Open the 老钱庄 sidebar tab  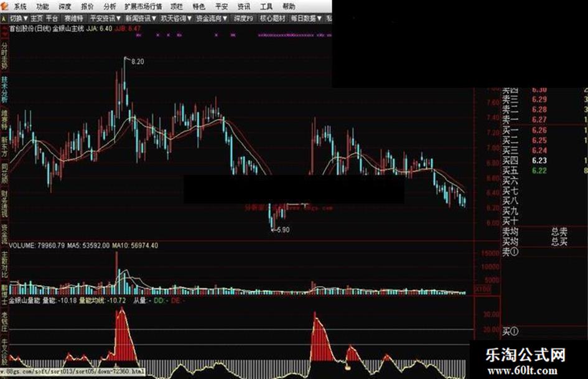tap(4, 322)
